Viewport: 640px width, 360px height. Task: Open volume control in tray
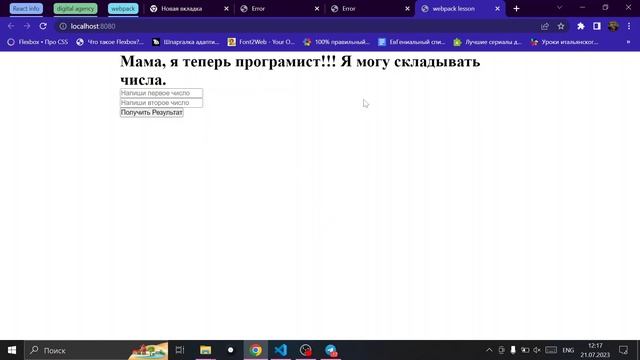(537, 350)
